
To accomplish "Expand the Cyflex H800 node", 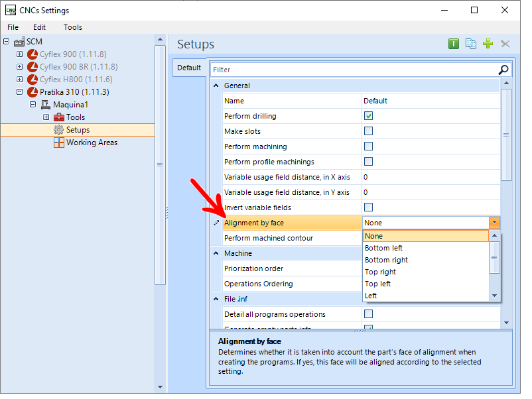I will point(19,79).
